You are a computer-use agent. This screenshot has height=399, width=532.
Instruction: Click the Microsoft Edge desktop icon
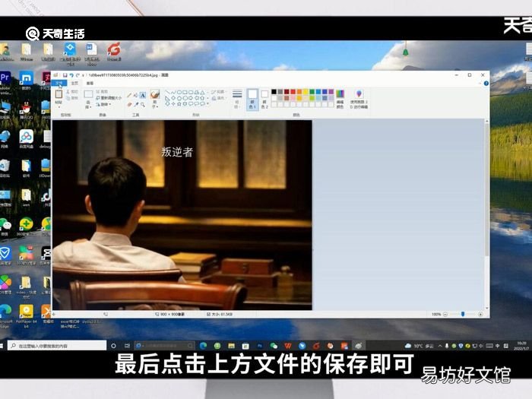pos(5,312)
